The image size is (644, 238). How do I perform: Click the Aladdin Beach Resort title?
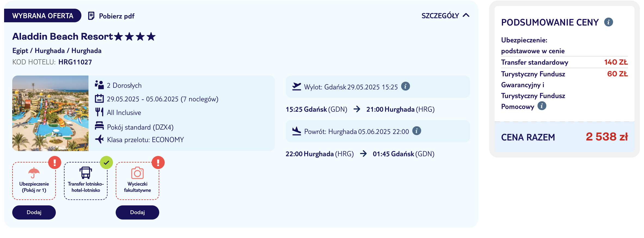coord(63,36)
